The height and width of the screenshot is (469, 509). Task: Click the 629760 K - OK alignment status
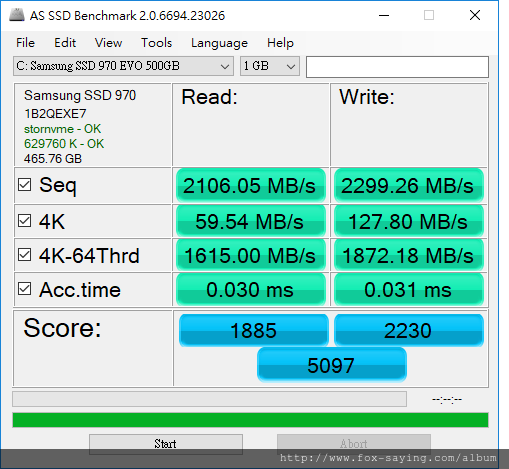(64, 144)
